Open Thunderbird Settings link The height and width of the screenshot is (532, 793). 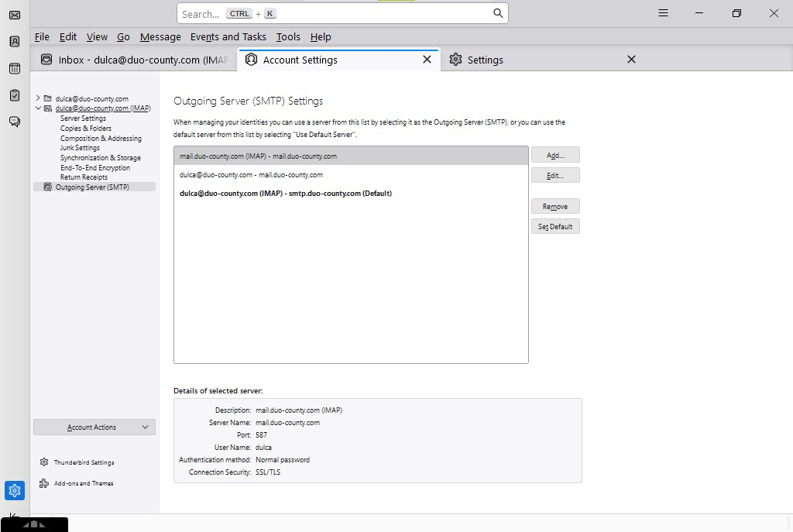pos(84,462)
